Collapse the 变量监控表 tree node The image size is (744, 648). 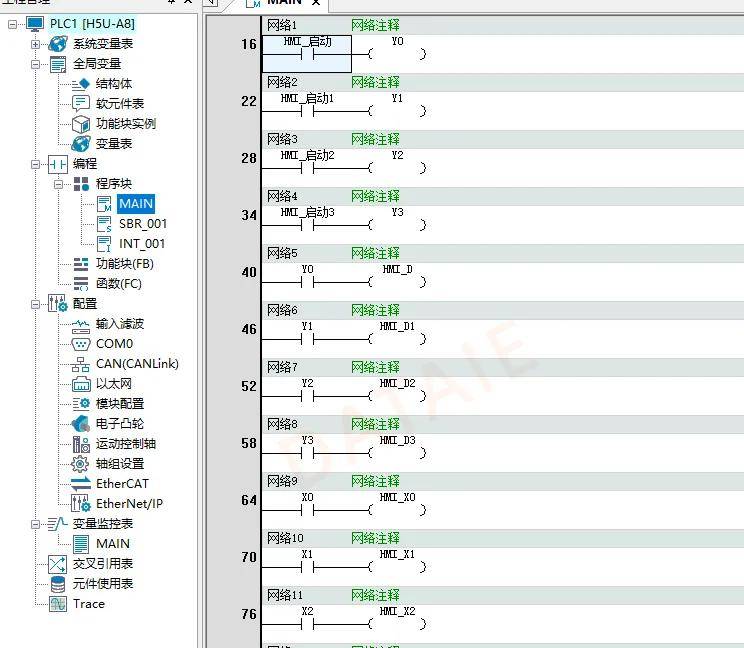pyautogui.click(x=36, y=524)
